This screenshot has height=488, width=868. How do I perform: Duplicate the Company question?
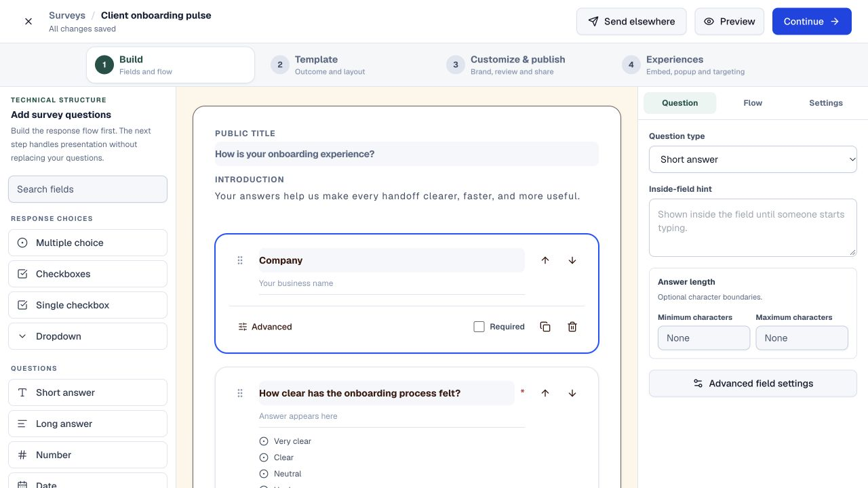click(x=545, y=327)
